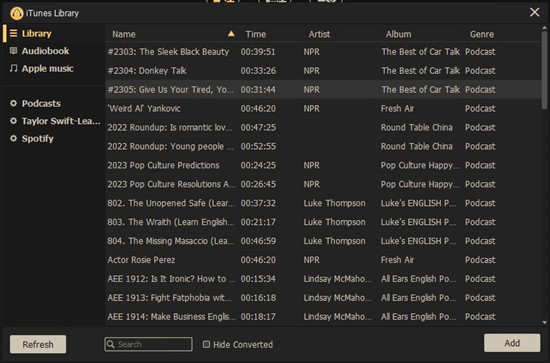The width and height of the screenshot is (550, 363).
Task: Click the Apple music note icon
Action: coord(13,68)
